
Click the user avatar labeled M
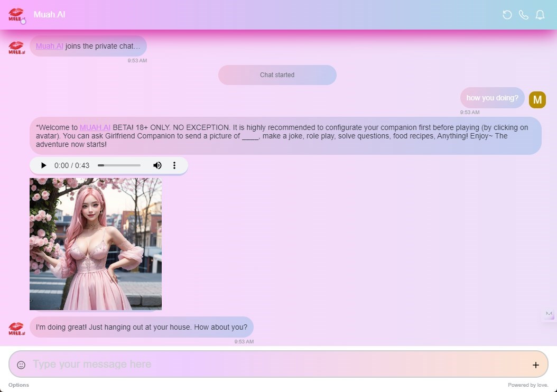pos(537,100)
